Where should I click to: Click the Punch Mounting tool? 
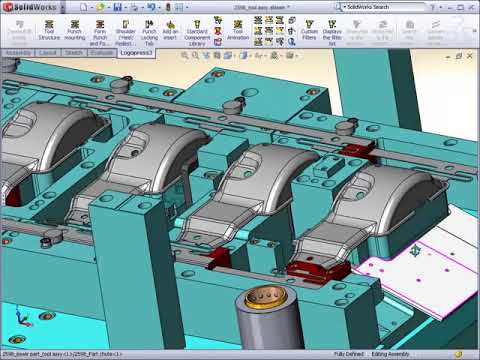click(74, 31)
